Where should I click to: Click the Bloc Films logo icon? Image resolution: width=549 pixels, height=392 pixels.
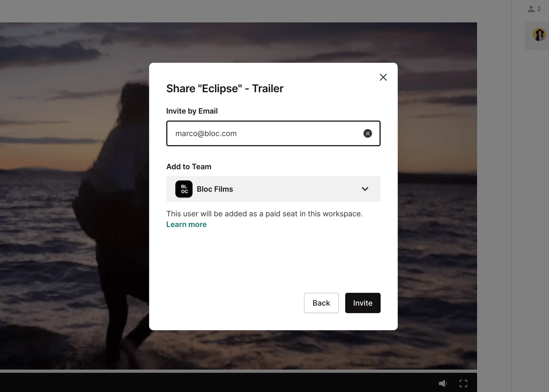click(x=184, y=189)
